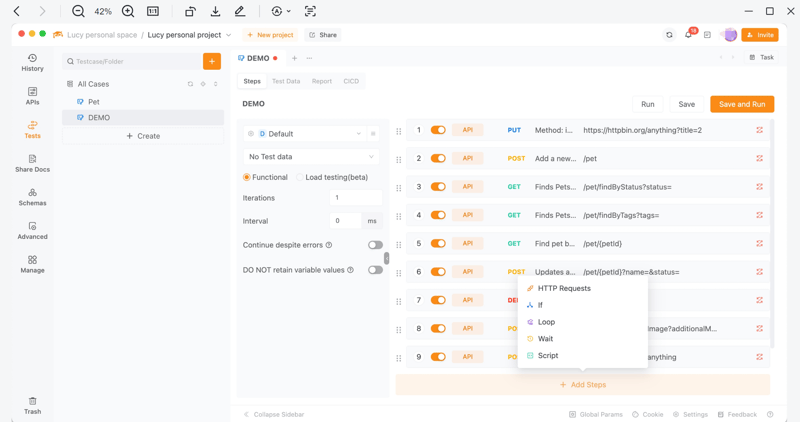The width and height of the screenshot is (800, 422).
Task: Expand or collapse All Cases sort chevron
Action: tap(215, 84)
